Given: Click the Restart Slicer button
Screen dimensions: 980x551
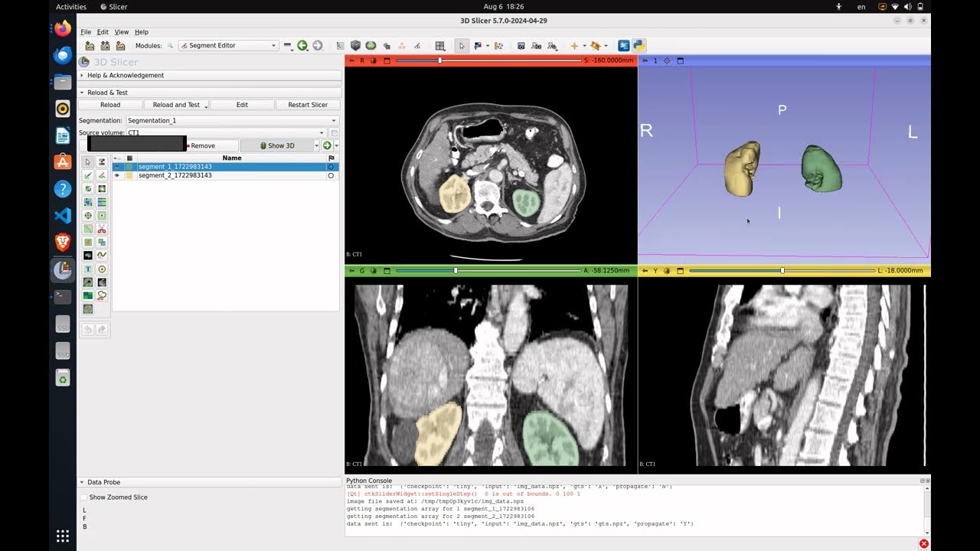Looking at the screenshot, I should 308,105.
